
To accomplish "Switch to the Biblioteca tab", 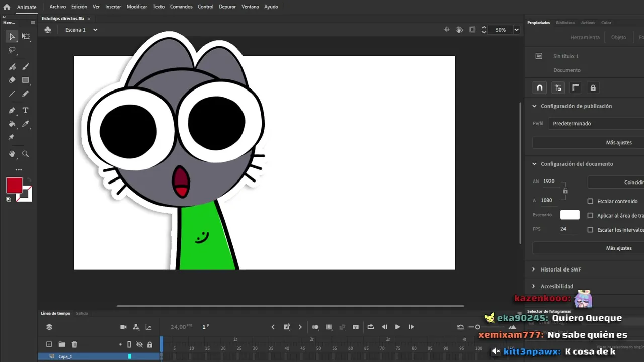I will pos(565,23).
